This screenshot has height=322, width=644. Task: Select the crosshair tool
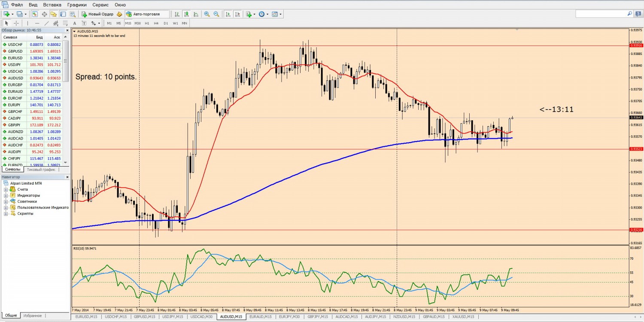(x=16, y=23)
